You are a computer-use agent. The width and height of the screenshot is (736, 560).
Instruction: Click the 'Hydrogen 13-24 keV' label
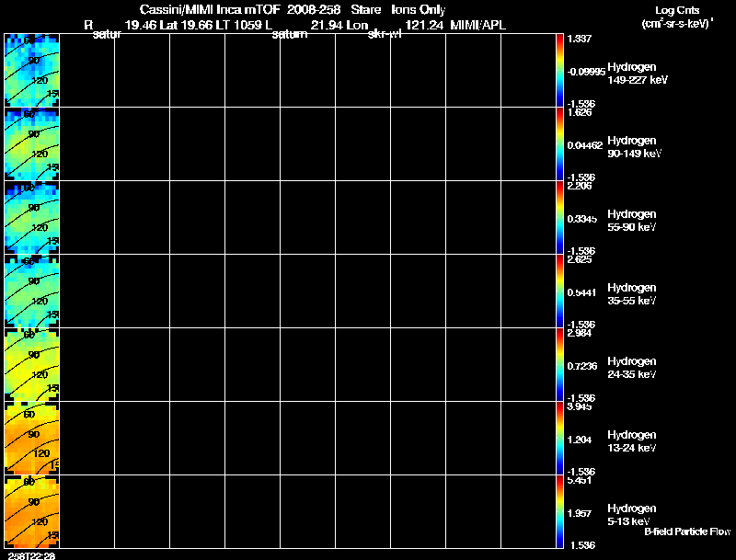632,441
